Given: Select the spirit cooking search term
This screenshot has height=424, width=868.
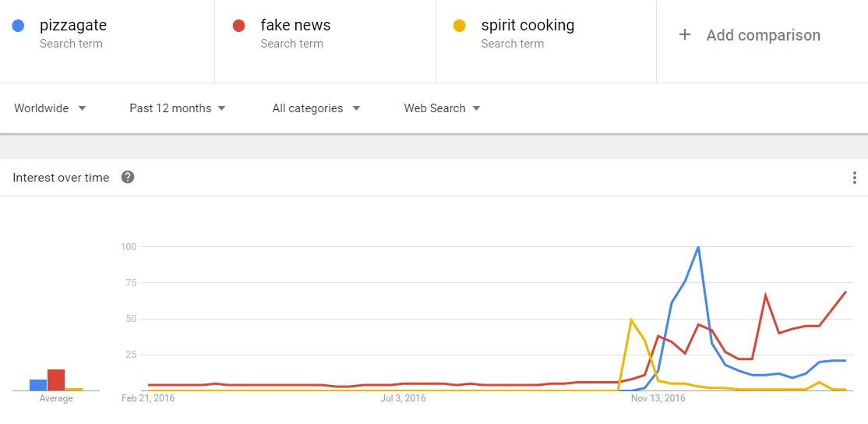Looking at the screenshot, I should pos(528,25).
